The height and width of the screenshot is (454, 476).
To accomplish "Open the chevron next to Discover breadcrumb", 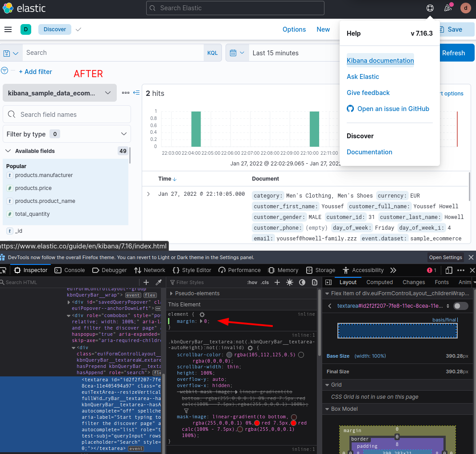I will tap(78, 29).
